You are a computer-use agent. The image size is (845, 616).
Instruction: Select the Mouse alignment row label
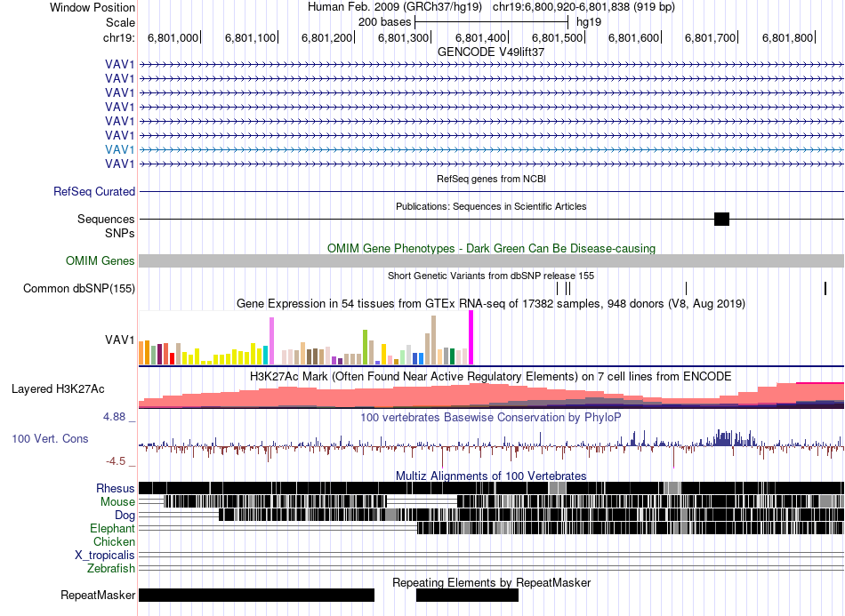click(x=117, y=502)
